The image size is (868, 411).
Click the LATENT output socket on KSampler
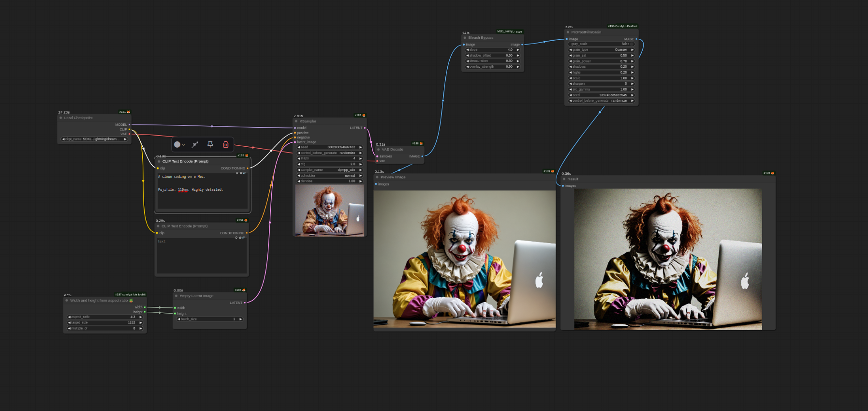(365, 128)
